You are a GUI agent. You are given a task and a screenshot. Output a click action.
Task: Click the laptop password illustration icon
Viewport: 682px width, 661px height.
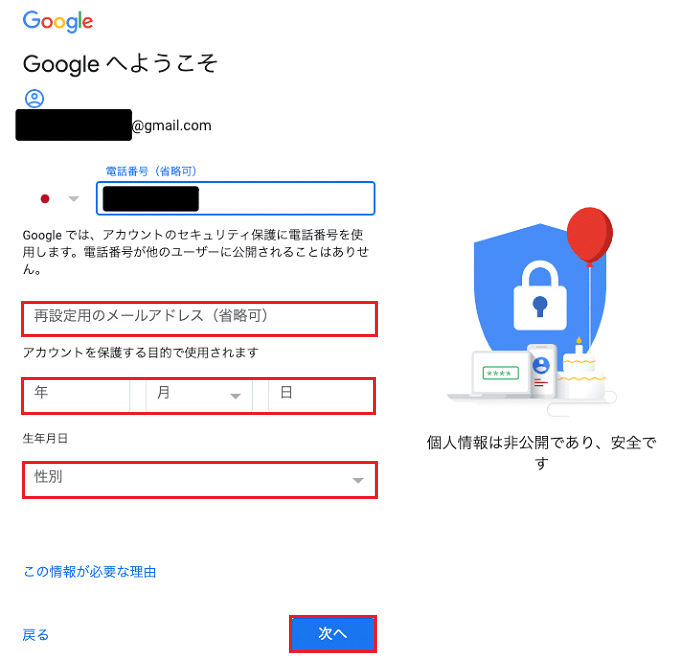[x=500, y=373]
